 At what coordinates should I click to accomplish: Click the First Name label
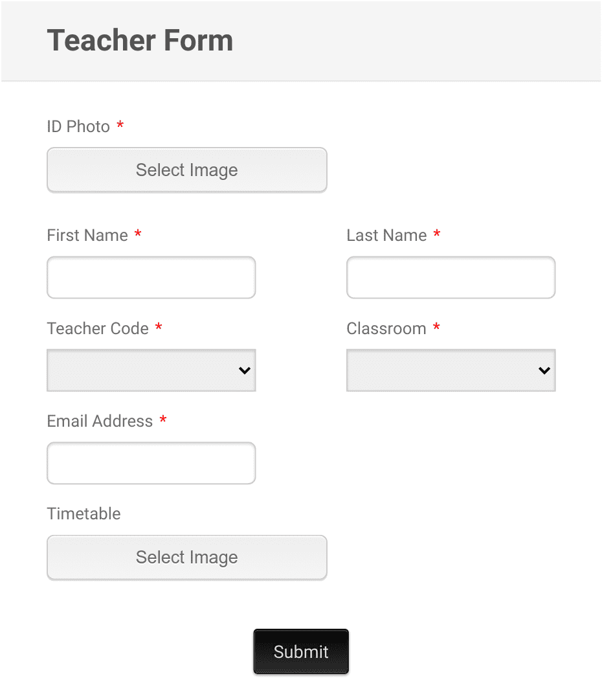tap(87, 235)
